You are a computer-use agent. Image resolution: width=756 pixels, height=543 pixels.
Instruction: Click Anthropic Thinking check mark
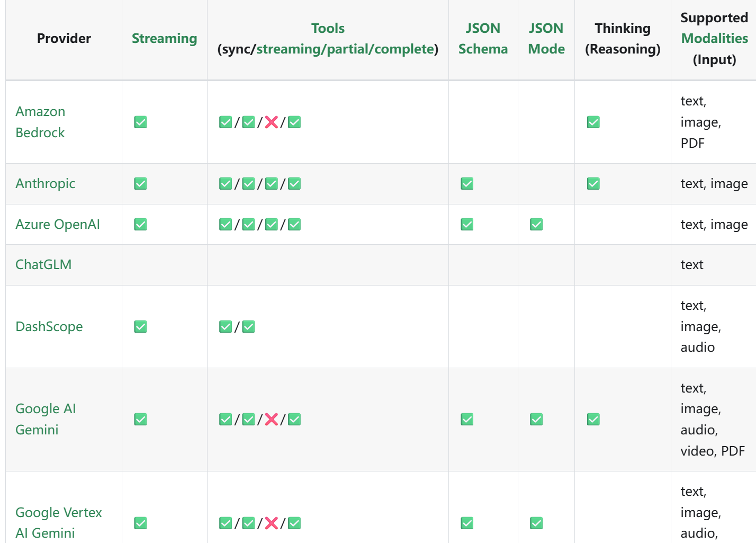(x=593, y=184)
